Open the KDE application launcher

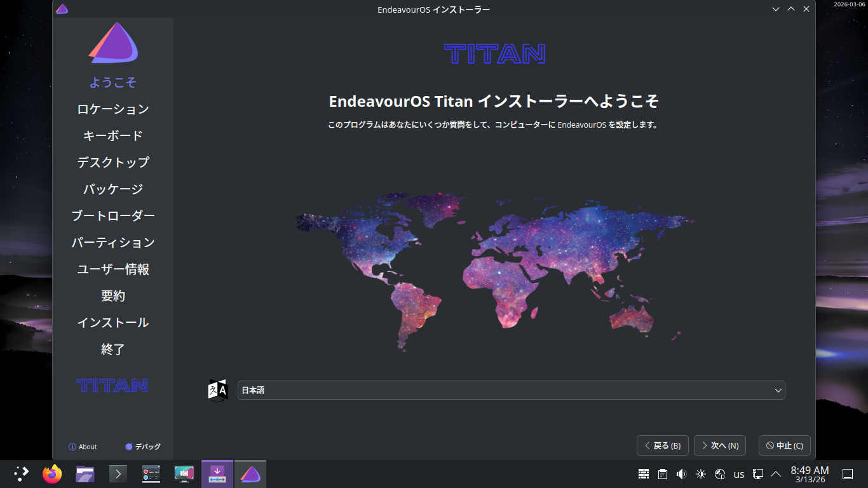pyautogui.click(x=22, y=473)
